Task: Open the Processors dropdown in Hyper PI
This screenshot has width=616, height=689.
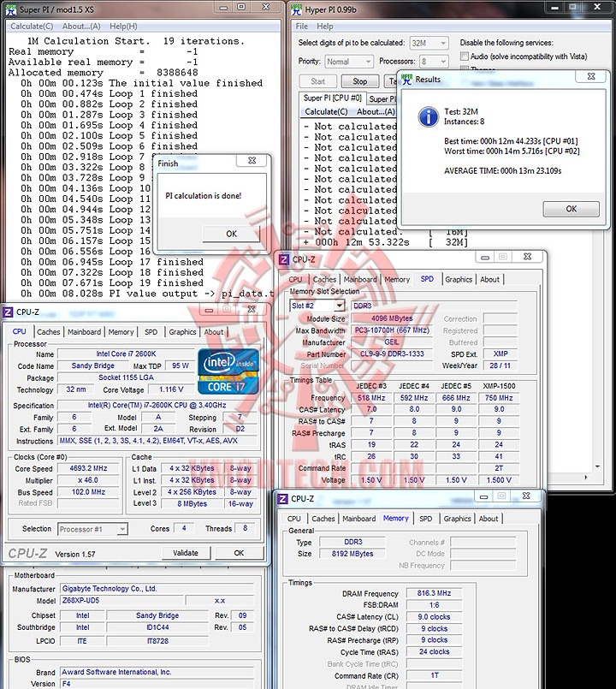Action: coord(434,62)
